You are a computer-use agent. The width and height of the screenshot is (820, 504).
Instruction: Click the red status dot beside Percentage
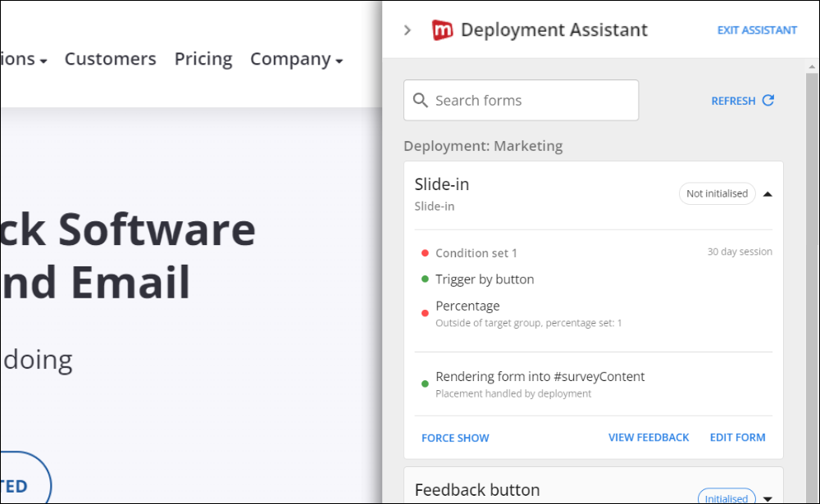pos(425,312)
